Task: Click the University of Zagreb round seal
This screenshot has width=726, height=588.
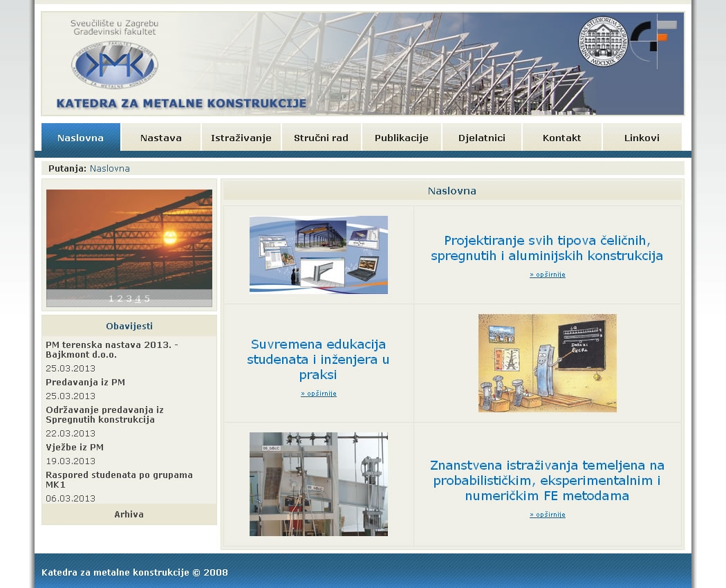Action: [x=602, y=42]
